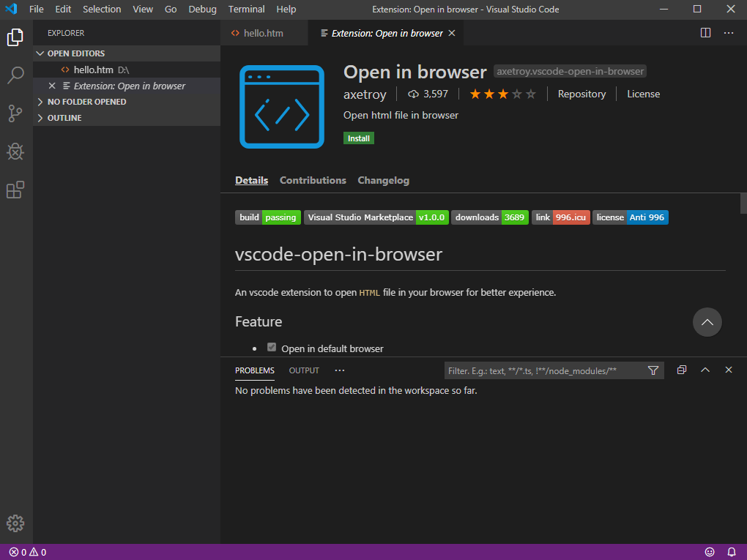Open the Repository link
This screenshot has width=747, height=560.
pos(581,94)
